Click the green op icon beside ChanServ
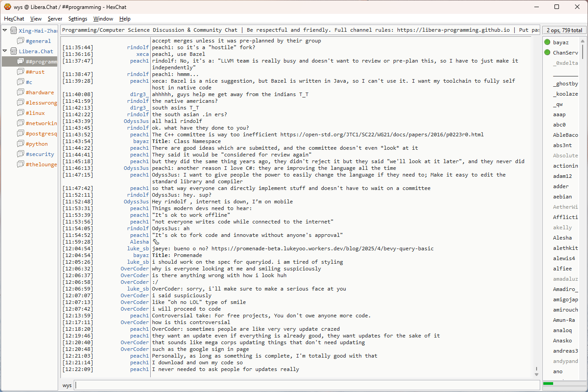 [x=547, y=53]
